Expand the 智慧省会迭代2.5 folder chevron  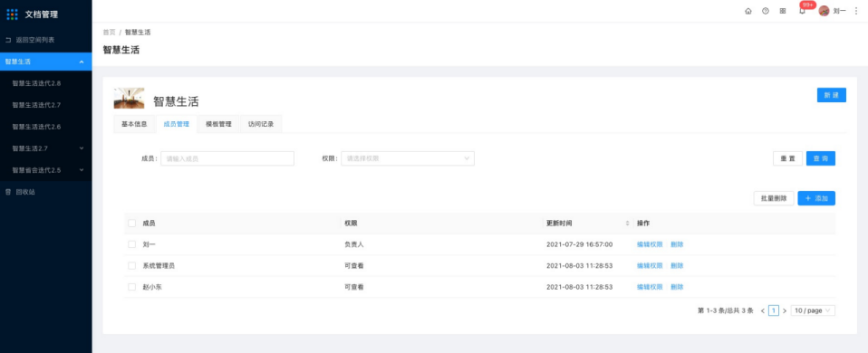pos(82,170)
